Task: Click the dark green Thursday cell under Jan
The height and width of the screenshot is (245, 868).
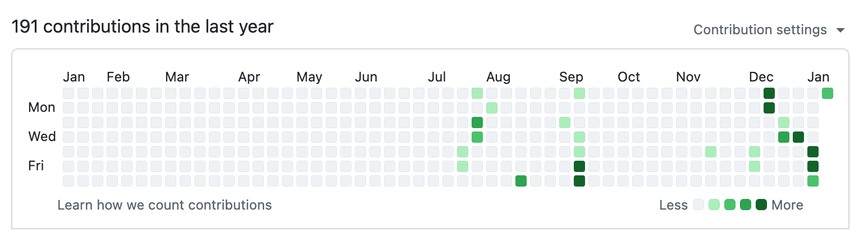Action: (x=813, y=152)
